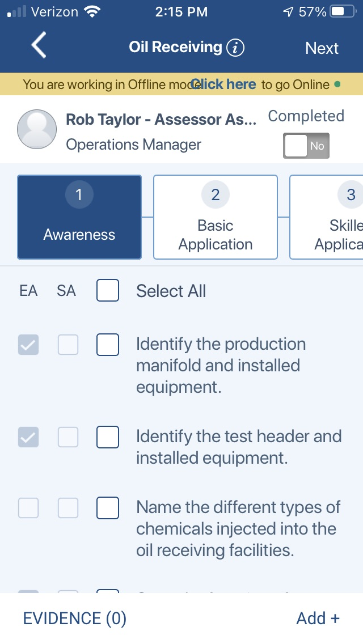Toggle the Completed switch
The width and height of the screenshot is (363, 644).
(x=306, y=145)
